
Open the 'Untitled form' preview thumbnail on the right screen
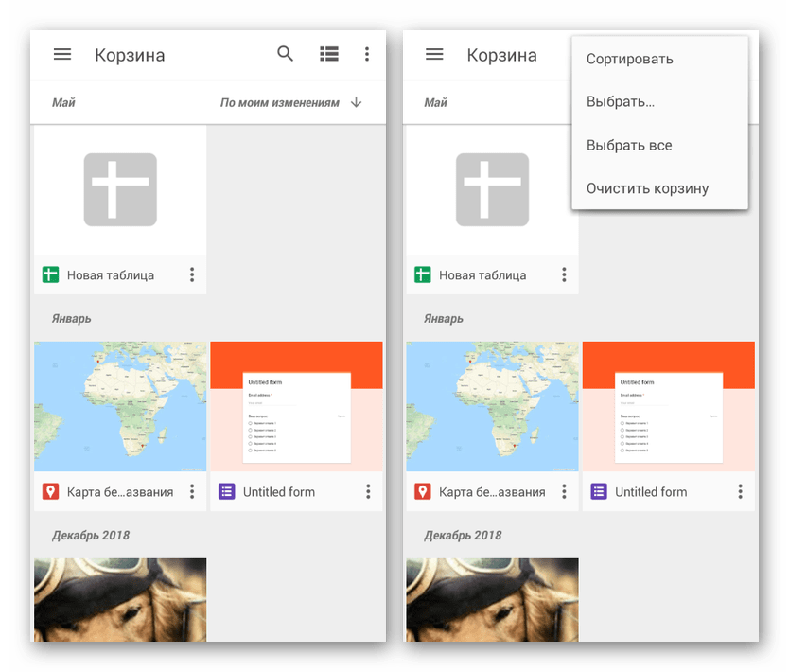(668, 406)
